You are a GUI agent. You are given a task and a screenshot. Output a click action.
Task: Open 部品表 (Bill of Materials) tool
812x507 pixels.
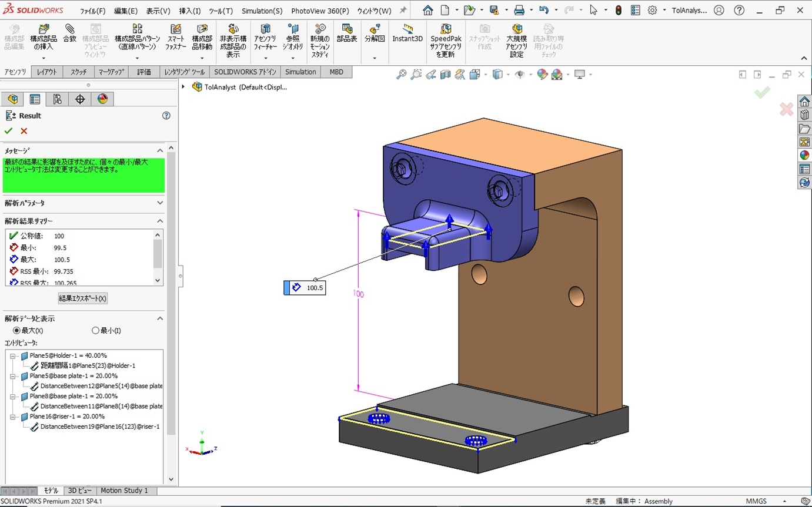coord(347,33)
